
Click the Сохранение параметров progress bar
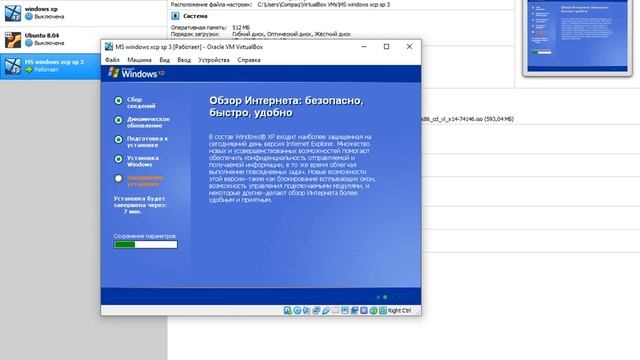pos(146,244)
